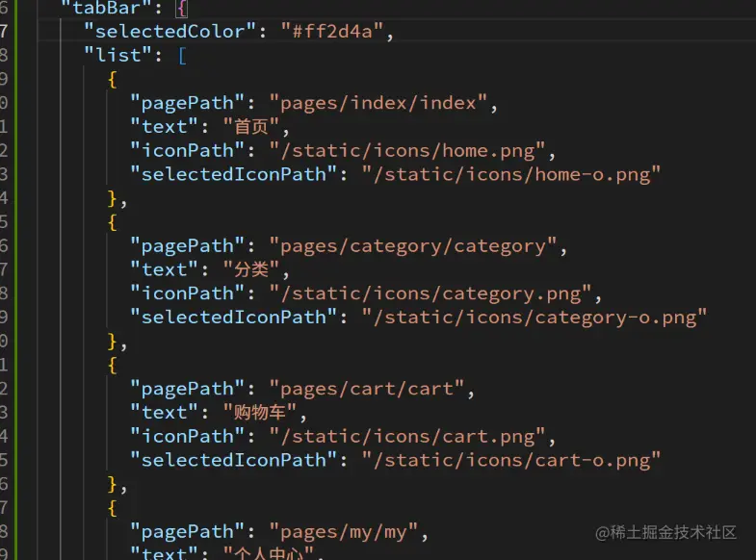
Task: Click the "pages/my/my" path value
Action: click(x=343, y=532)
